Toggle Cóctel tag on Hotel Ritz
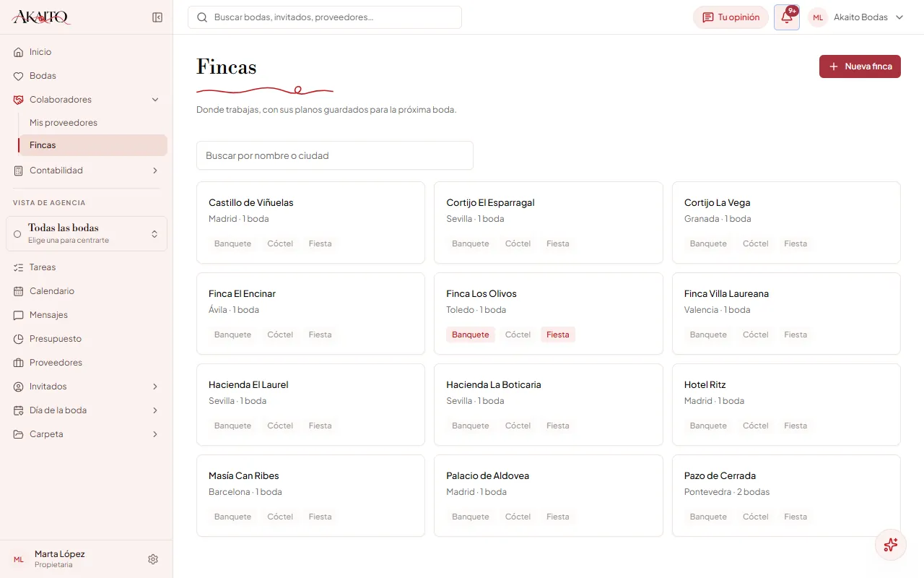This screenshot has height=578, width=924. pyautogui.click(x=756, y=426)
